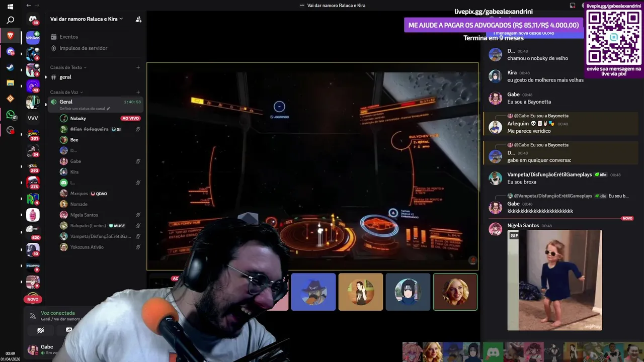
Task: Open OBS Studio from the taskbar
Action: pyautogui.click(x=10, y=130)
